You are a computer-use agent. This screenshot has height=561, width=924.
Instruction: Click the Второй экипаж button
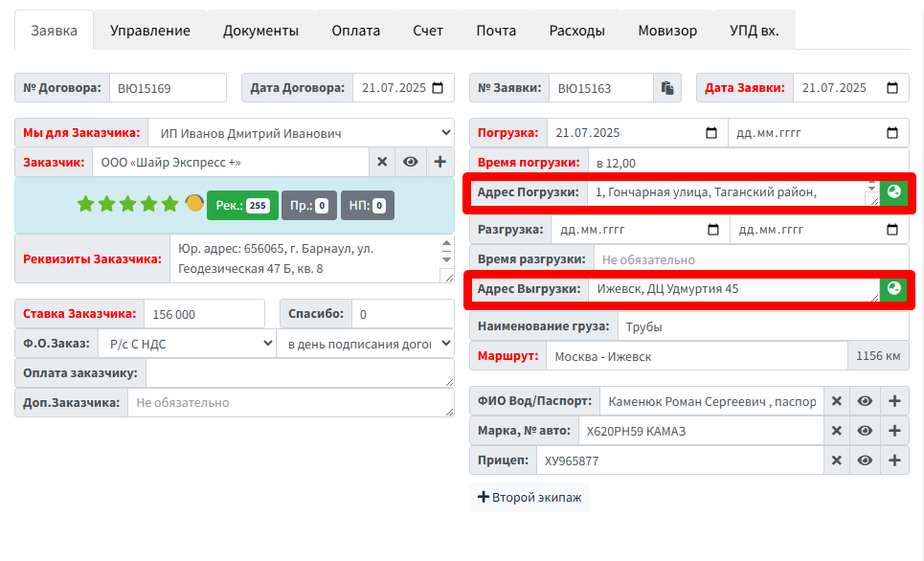(530, 498)
